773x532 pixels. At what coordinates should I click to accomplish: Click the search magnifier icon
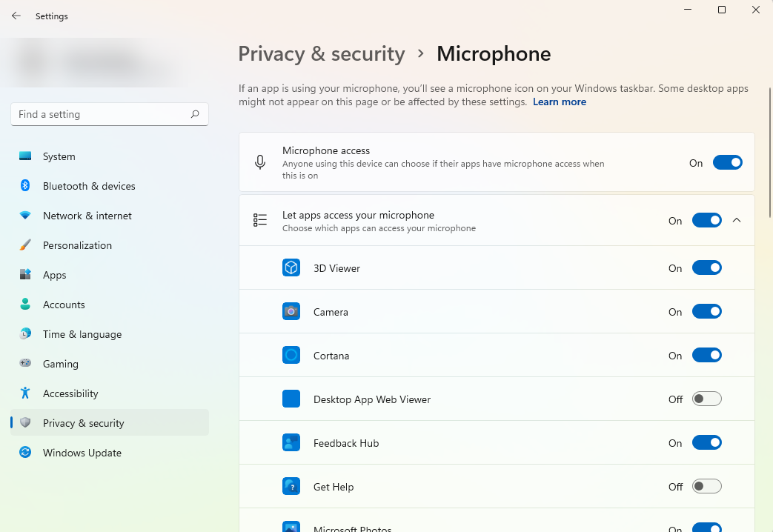[x=195, y=114]
